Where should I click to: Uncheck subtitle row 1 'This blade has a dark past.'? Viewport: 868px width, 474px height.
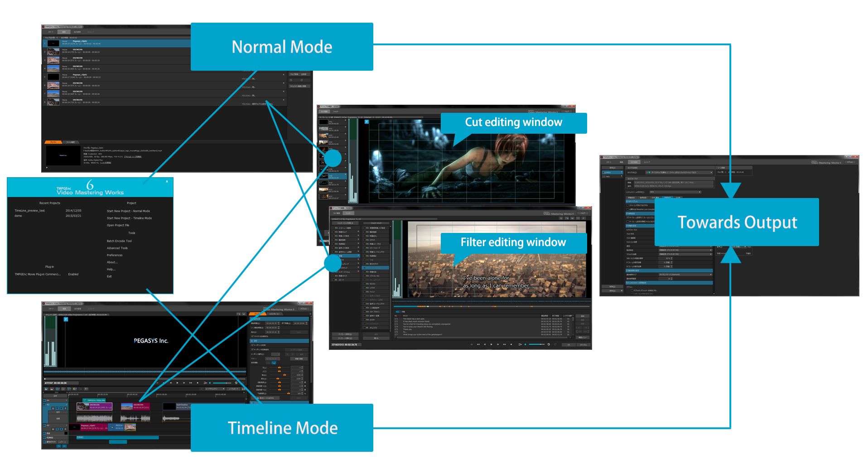click(x=395, y=319)
